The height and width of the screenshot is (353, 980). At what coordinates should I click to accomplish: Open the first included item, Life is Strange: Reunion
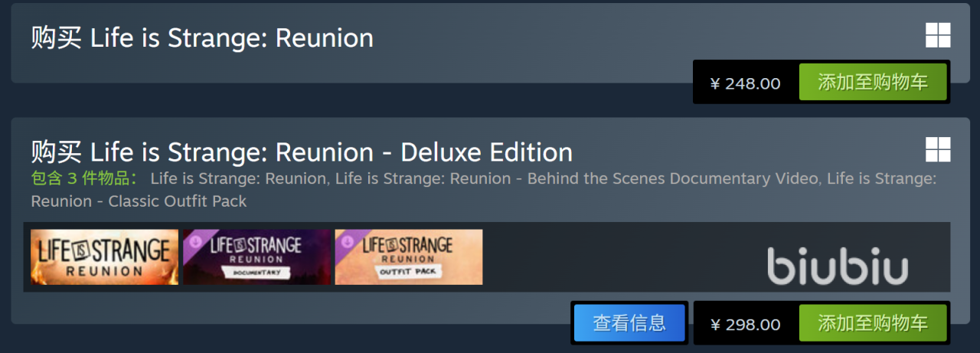(239, 179)
